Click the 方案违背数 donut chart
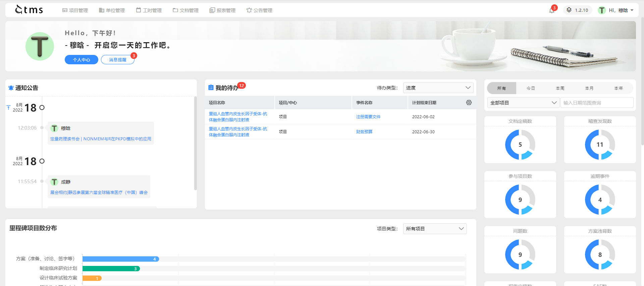 [600, 255]
